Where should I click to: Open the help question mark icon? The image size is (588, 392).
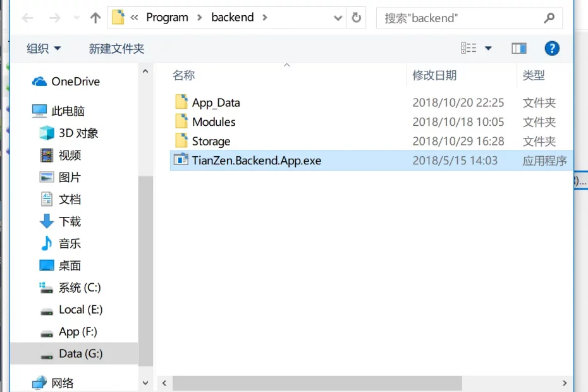coord(552,48)
